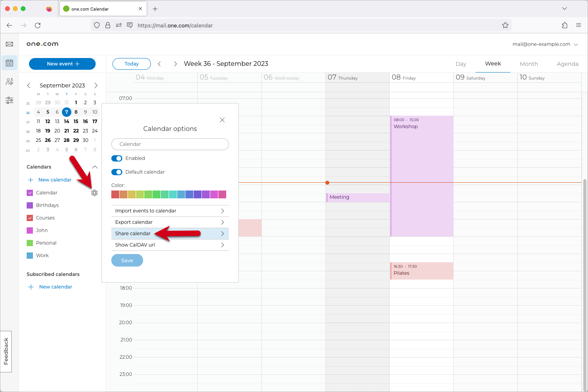The height and width of the screenshot is (392, 588).
Task: Click the New event button
Action: 62,64
